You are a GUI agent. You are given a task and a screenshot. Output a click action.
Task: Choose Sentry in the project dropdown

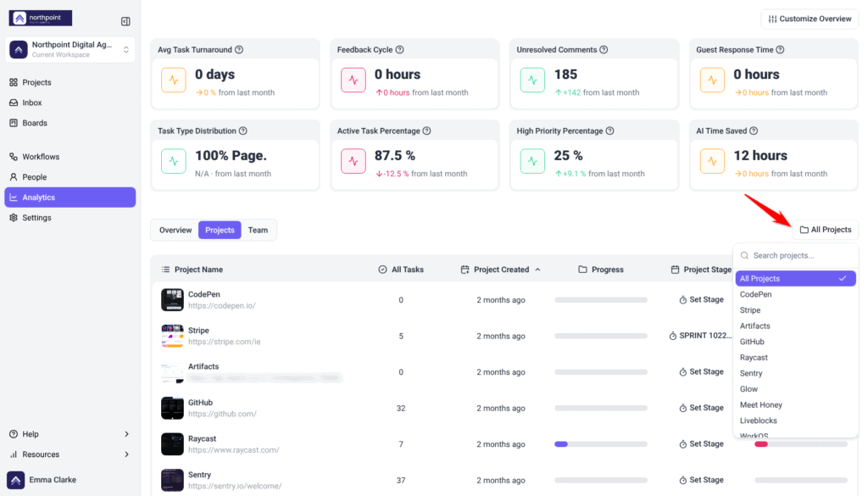pyautogui.click(x=795, y=373)
